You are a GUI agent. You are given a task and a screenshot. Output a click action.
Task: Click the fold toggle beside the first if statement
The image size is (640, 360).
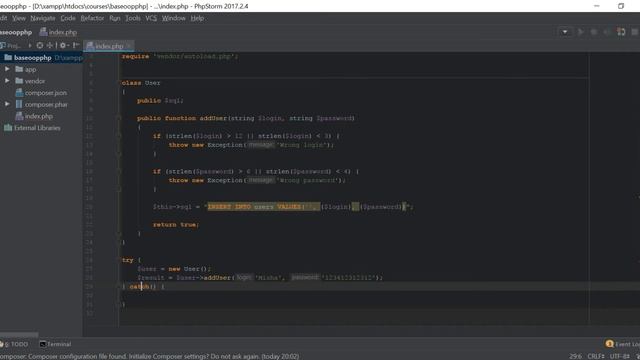coord(119,136)
